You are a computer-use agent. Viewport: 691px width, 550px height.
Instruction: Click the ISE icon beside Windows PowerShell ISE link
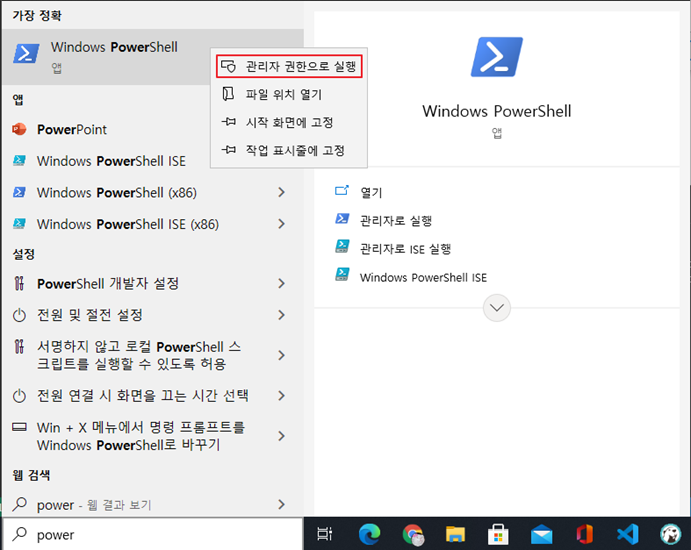click(x=342, y=274)
